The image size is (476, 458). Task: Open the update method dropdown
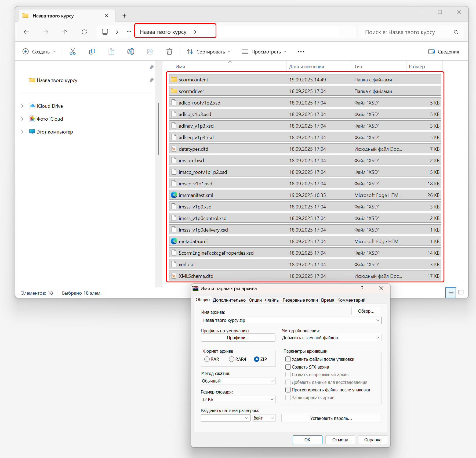coord(331,338)
